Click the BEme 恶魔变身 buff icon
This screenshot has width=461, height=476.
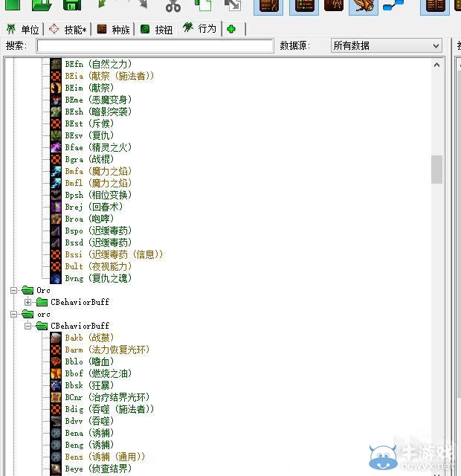click(56, 100)
